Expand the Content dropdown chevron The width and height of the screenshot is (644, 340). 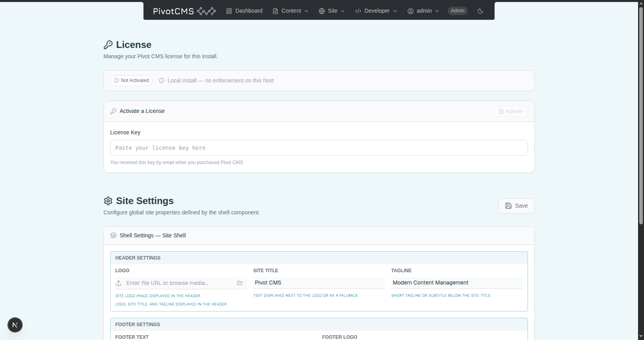[306, 11]
